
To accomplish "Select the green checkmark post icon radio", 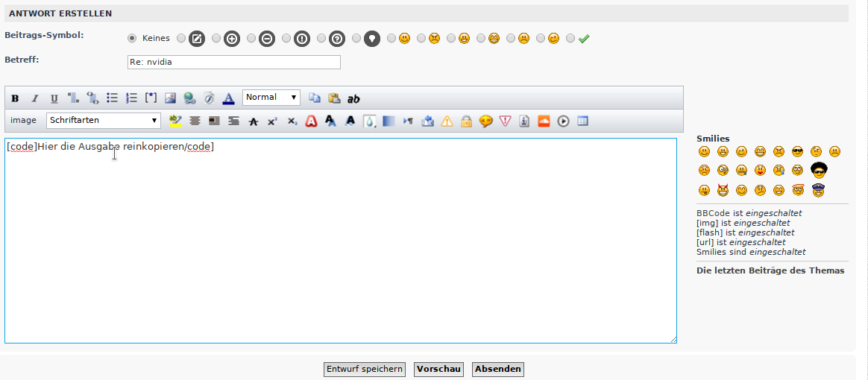I will coord(570,38).
